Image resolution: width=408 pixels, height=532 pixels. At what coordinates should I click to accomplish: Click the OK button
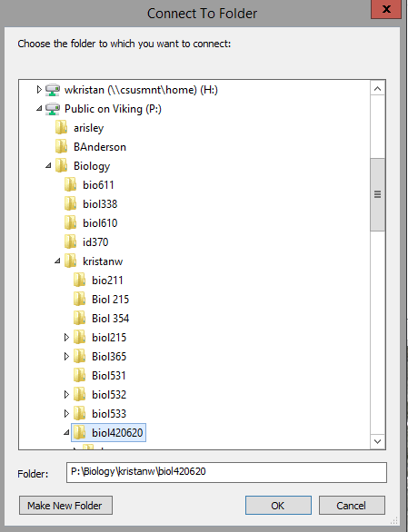pyautogui.click(x=278, y=505)
